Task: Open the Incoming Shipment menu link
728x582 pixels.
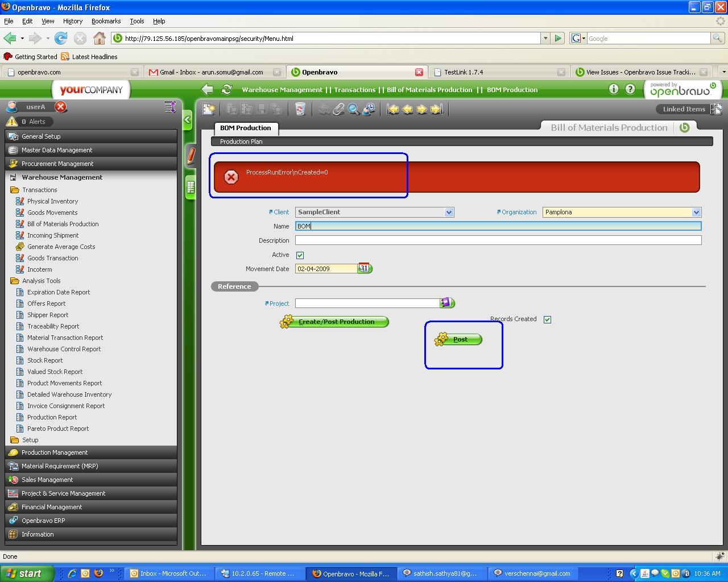Action: click(53, 235)
